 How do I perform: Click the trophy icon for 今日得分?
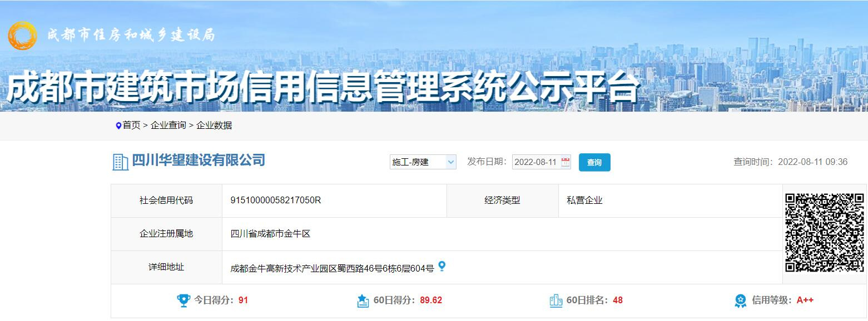point(183,300)
